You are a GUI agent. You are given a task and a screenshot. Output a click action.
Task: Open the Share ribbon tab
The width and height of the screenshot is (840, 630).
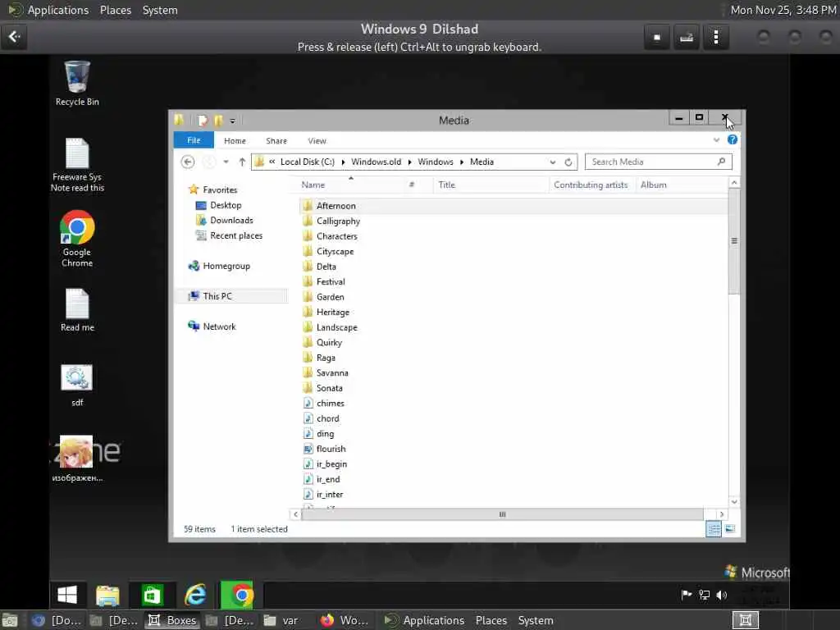coord(276,141)
